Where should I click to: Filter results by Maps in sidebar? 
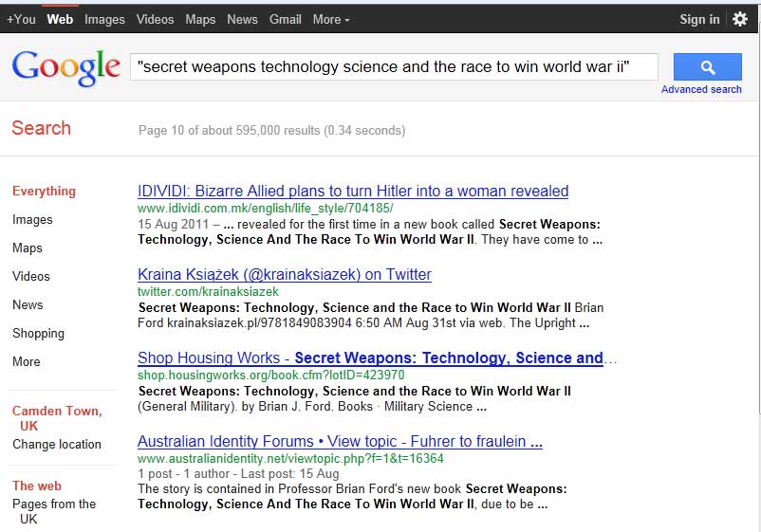click(28, 248)
